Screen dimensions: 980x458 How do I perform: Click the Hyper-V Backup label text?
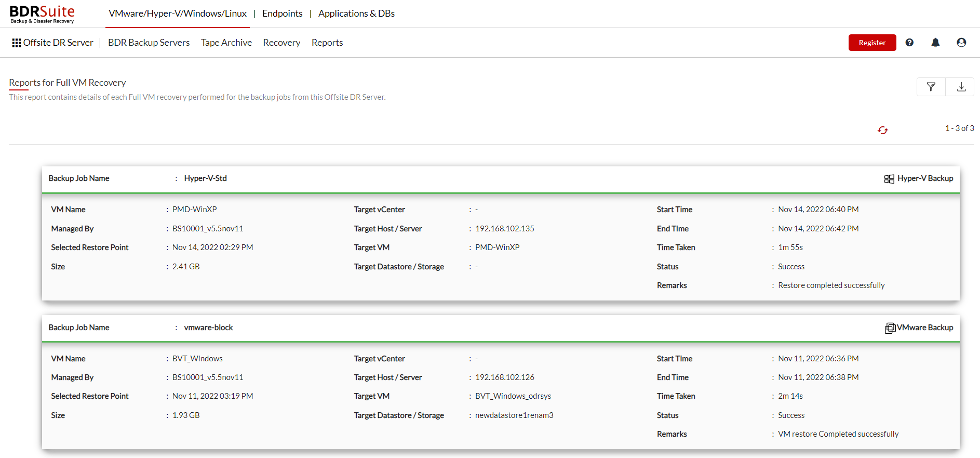coord(925,178)
